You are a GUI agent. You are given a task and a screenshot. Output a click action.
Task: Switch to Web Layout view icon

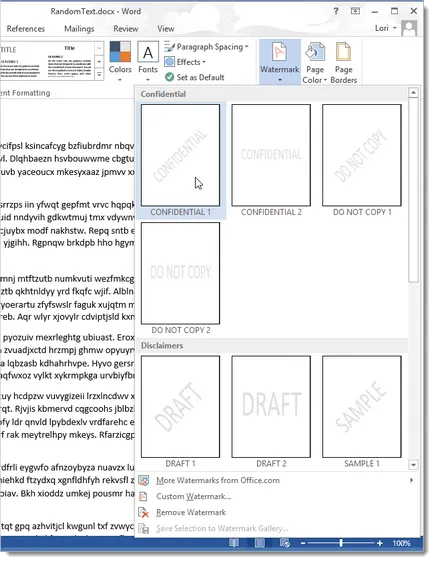click(285, 543)
